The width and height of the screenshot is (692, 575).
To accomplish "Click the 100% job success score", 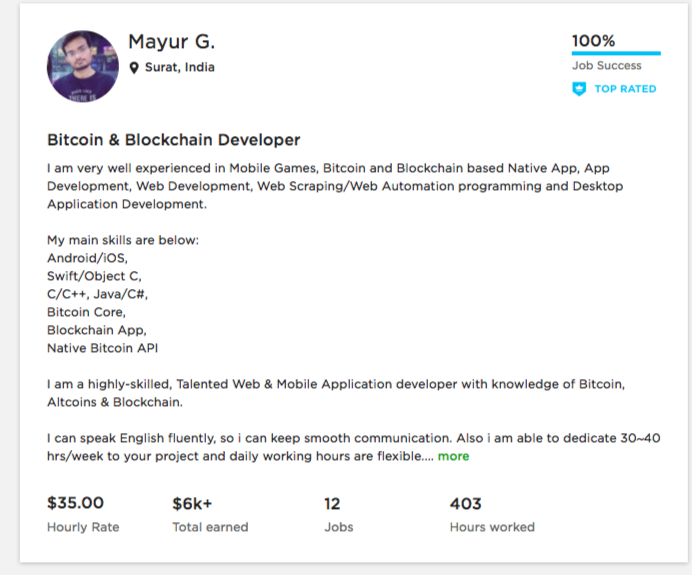I will [593, 41].
